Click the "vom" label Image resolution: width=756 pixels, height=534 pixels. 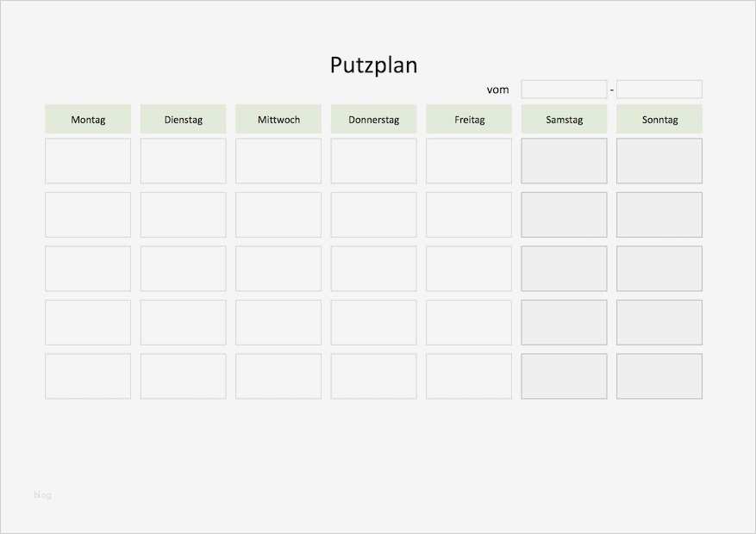coord(498,90)
